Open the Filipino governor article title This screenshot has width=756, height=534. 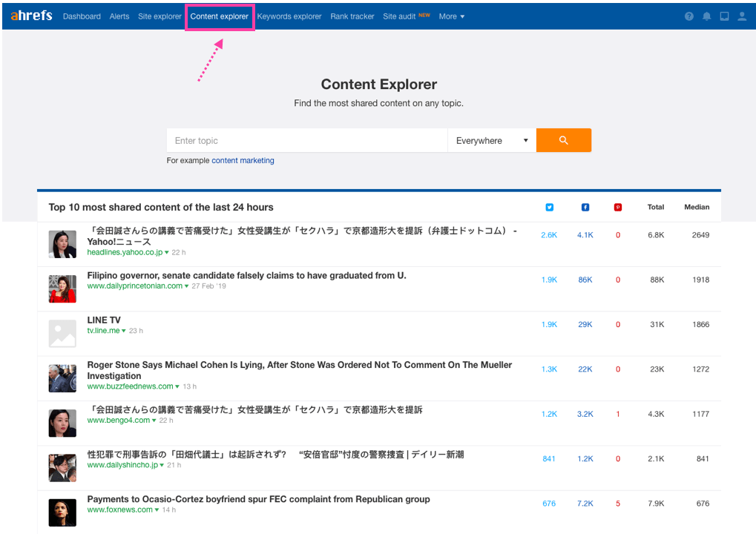click(246, 275)
